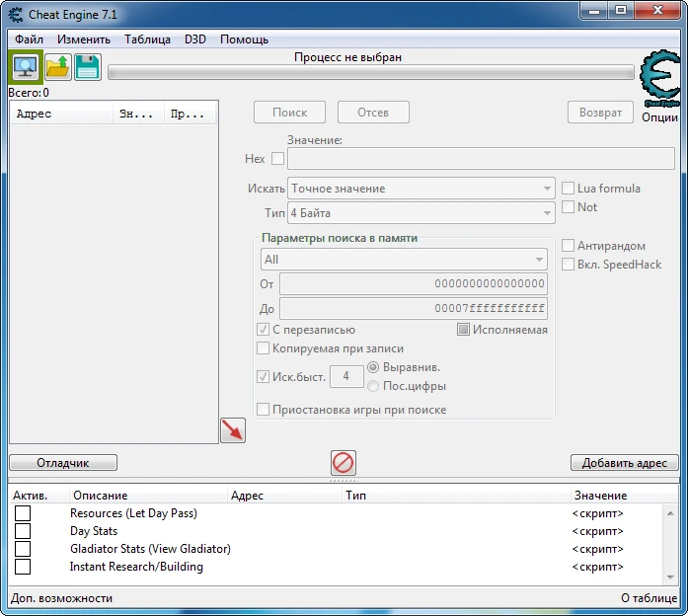The width and height of the screenshot is (688, 616).
Task: Open the Отладчик memory view
Action: [63, 462]
